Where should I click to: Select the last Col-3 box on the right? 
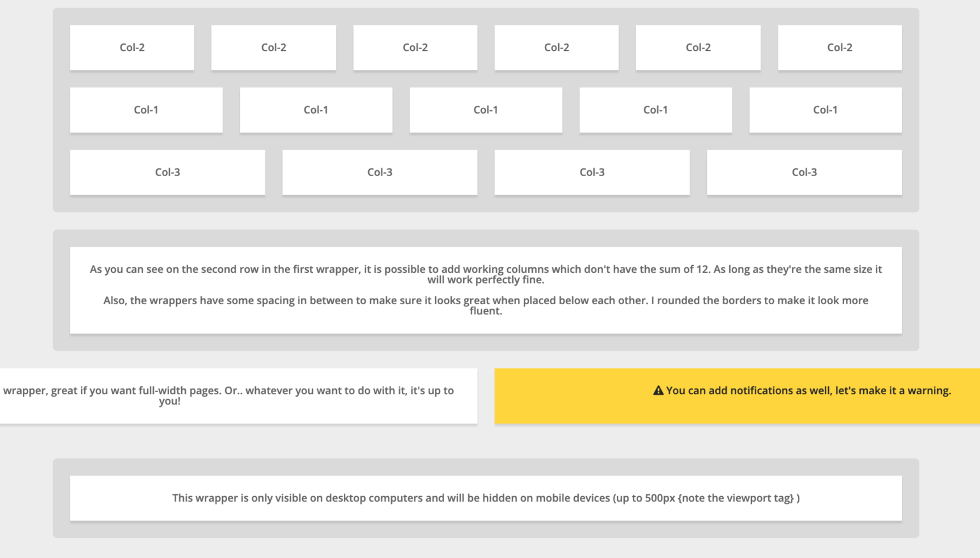tap(804, 172)
